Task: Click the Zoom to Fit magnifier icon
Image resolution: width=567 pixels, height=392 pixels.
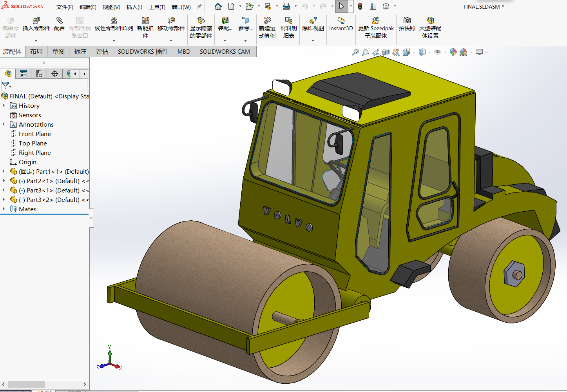Action: tap(355, 52)
